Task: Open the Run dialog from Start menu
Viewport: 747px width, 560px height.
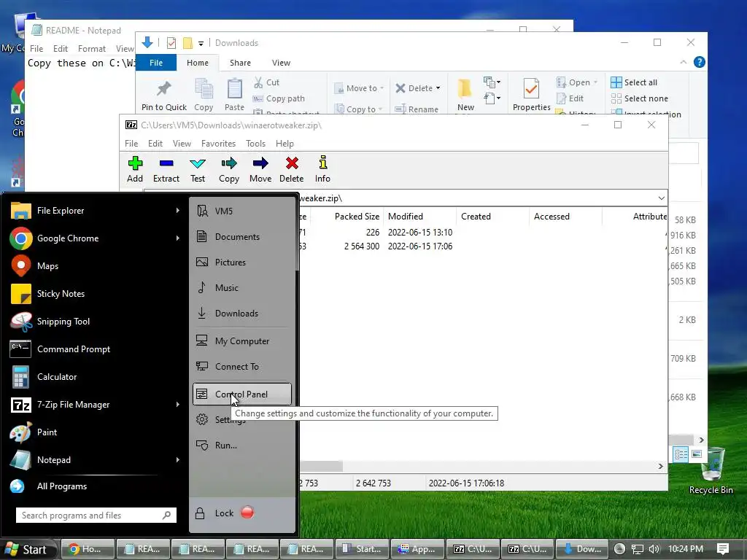Action: point(242,446)
